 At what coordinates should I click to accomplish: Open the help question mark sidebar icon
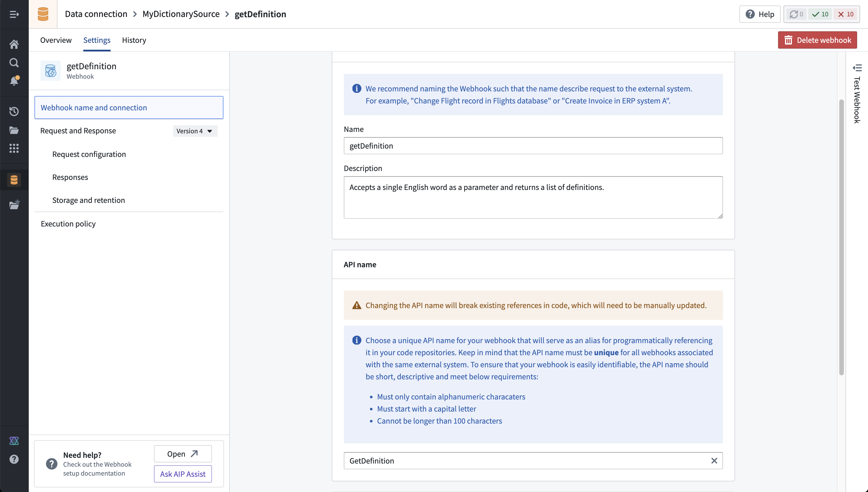coord(14,459)
